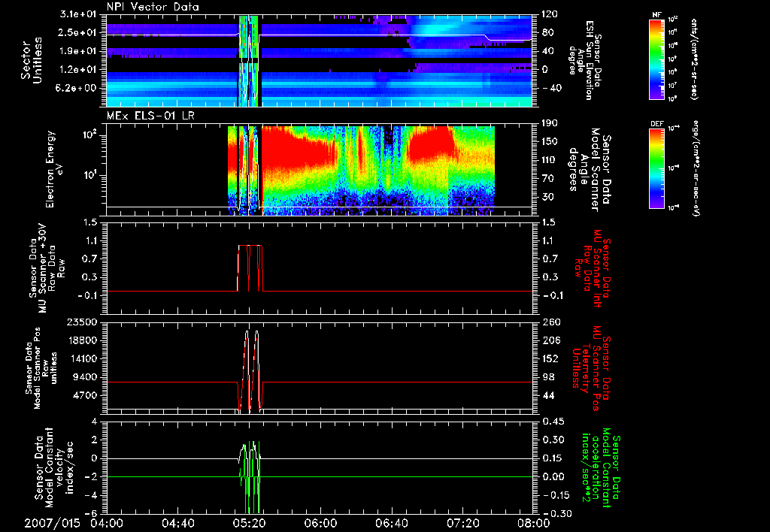Click the "DEF" label above the color bar

pos(657,124)
